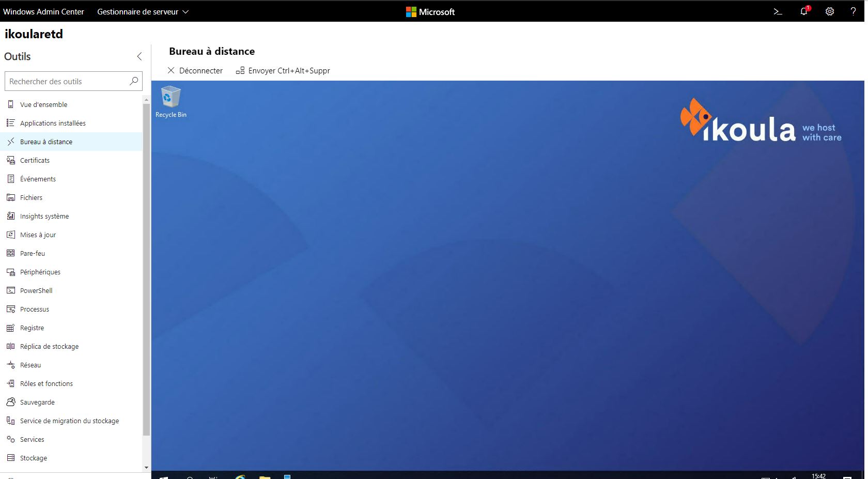Click the Réplica de stockage icon

[x=10, y=346]
